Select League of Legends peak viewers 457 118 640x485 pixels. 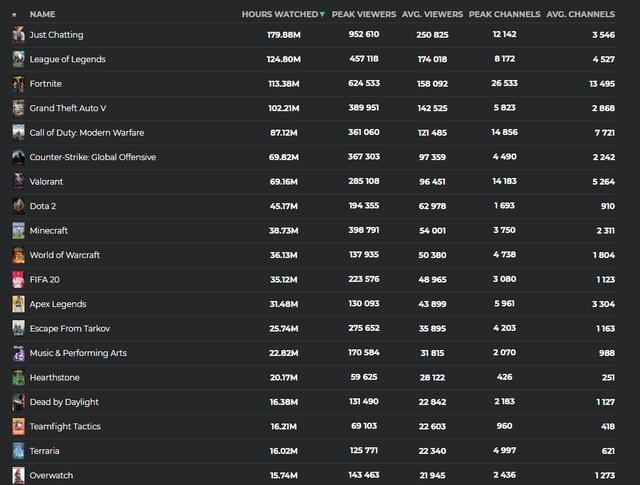(x=364, y=59)
